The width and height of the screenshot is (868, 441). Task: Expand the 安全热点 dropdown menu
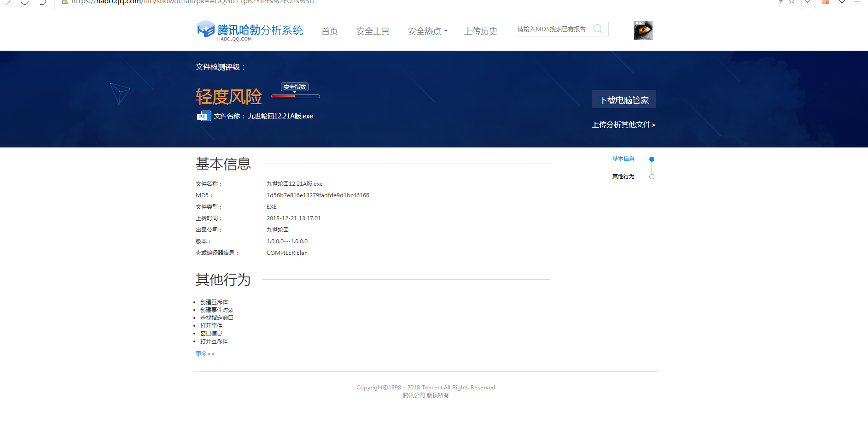428,31
